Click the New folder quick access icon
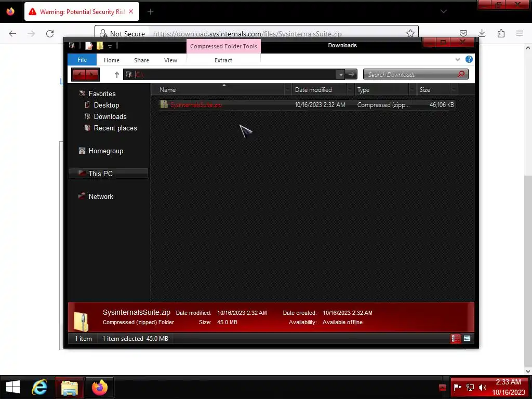 100,46
